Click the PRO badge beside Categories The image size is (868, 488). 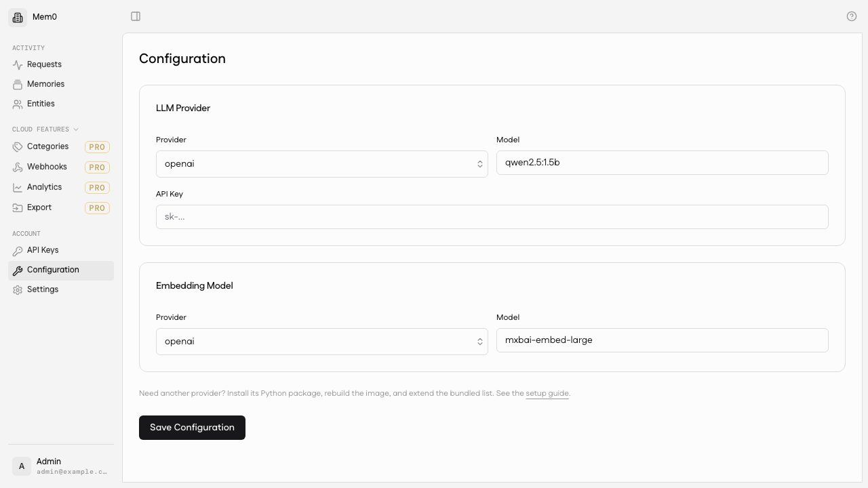(97, 147)
